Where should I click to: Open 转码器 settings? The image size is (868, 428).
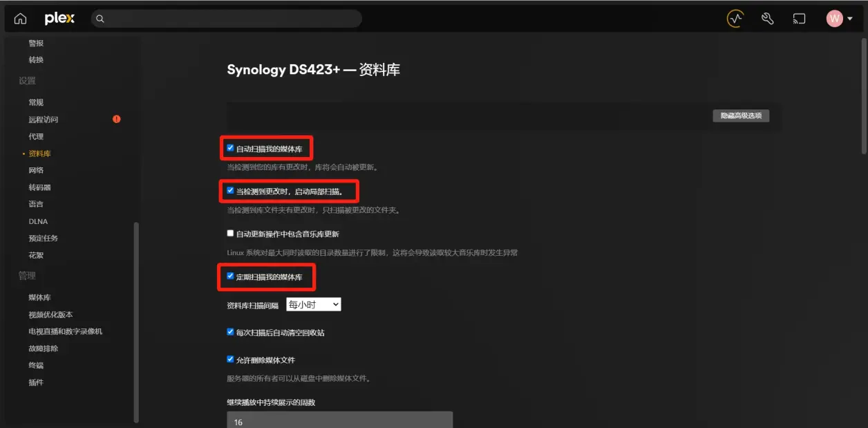(40, 187)
